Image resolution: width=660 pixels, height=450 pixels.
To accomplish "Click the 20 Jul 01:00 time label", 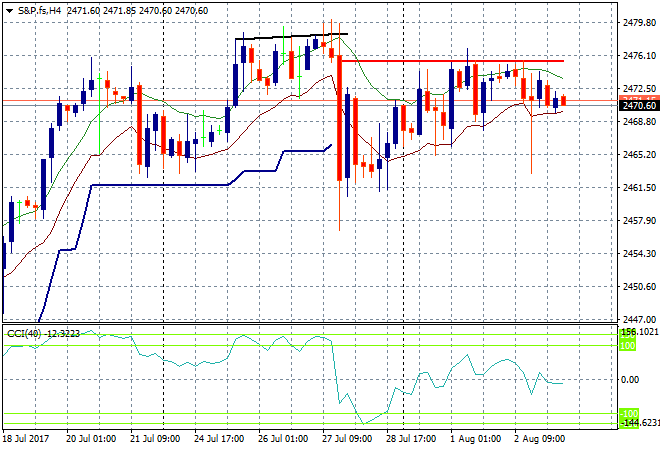I will pyautogui.click(x=91, y=439).
